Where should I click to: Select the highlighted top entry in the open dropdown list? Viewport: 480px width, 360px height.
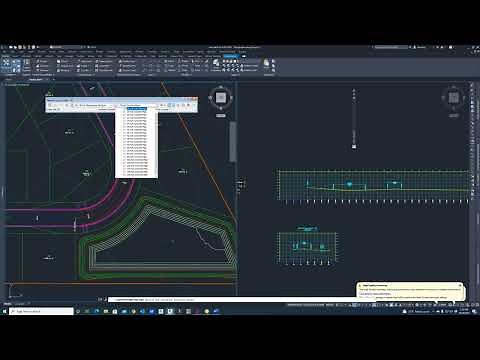coord(136,109)
